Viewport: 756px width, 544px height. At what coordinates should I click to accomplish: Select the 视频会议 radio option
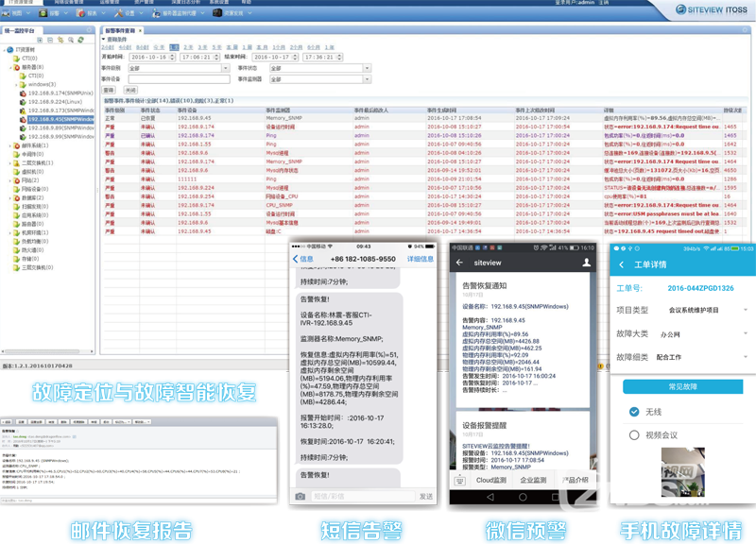click(x=634, y=435)
